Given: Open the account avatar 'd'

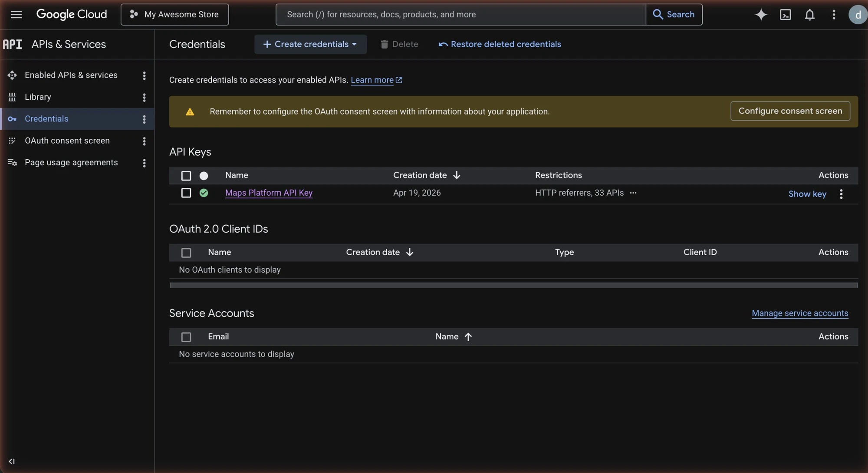Looking at the screenshot, I should pyautogui.click(x=858, y=14).
